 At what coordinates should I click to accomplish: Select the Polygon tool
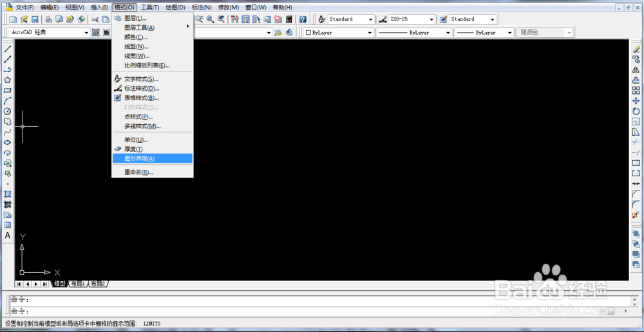coord(7,80)
